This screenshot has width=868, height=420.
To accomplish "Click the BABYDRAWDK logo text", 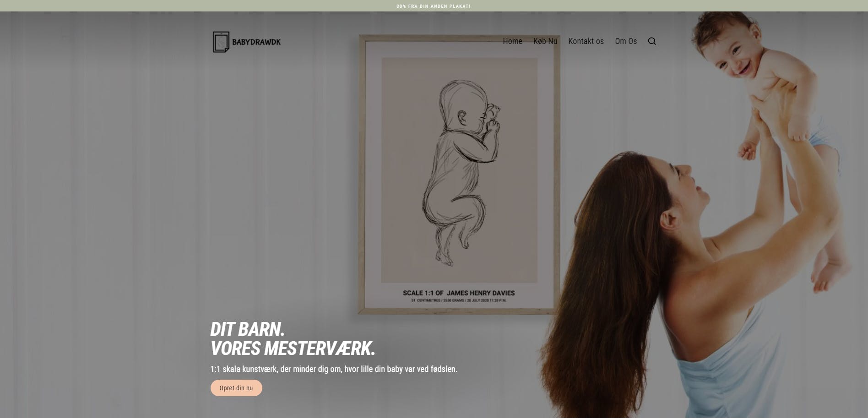I will click(256, 42).
